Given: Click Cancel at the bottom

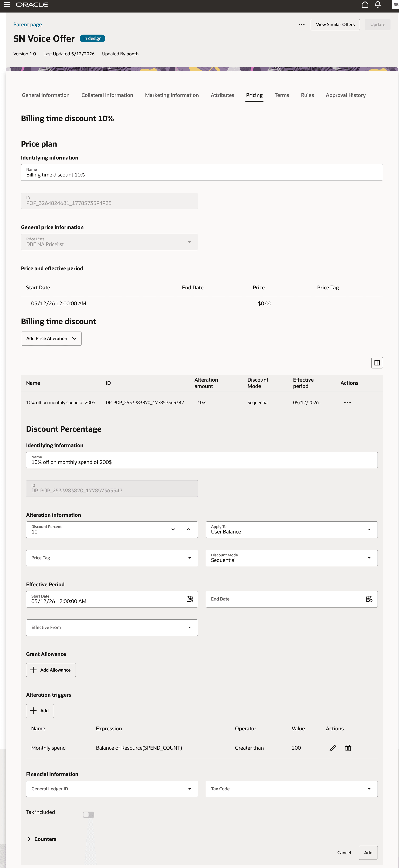Looking at the screenshot, I should [x=344, y=853].
